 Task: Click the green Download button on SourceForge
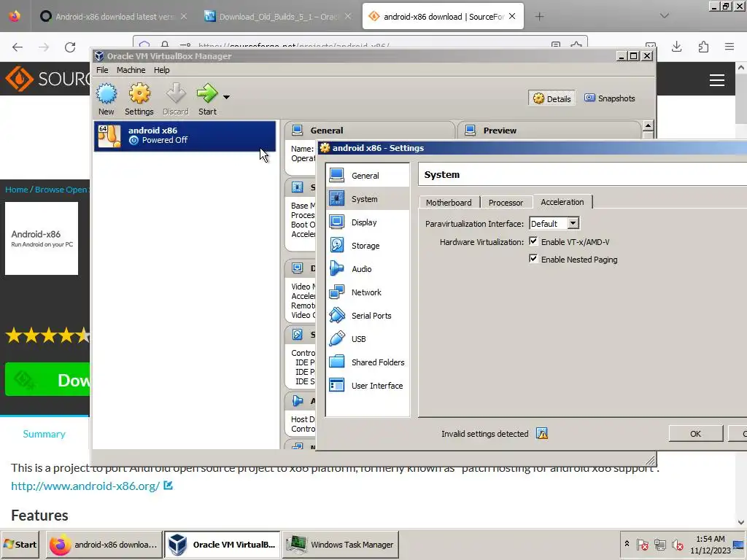(47, 379)
